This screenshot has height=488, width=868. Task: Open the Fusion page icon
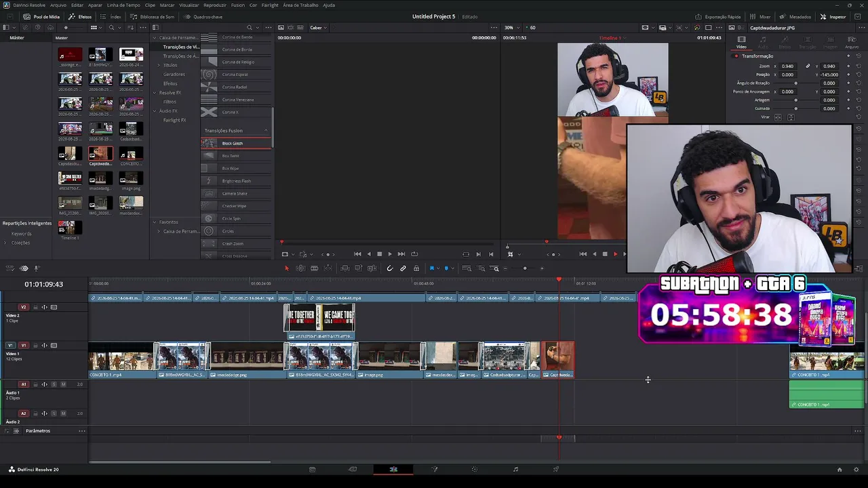coord(435,469)
